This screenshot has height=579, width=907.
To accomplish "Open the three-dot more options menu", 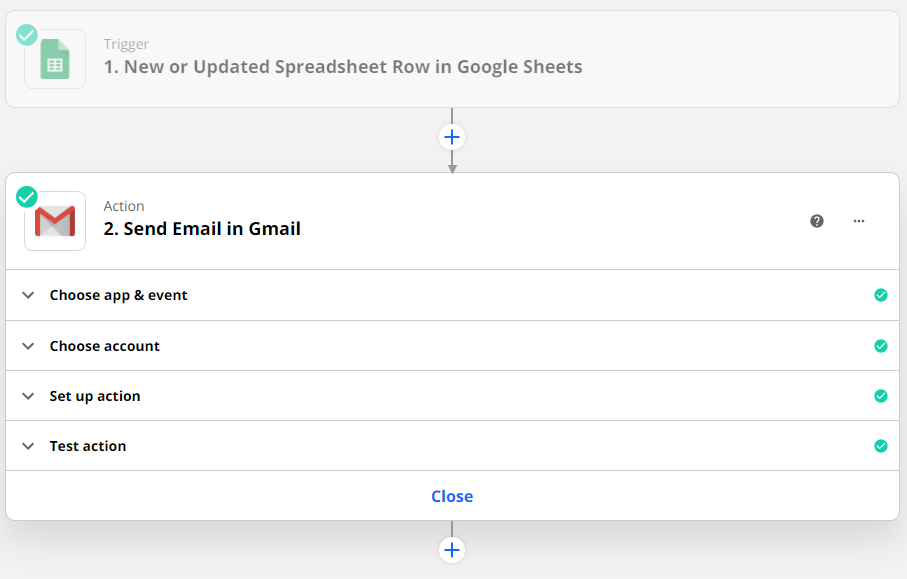I will [859, 221].
